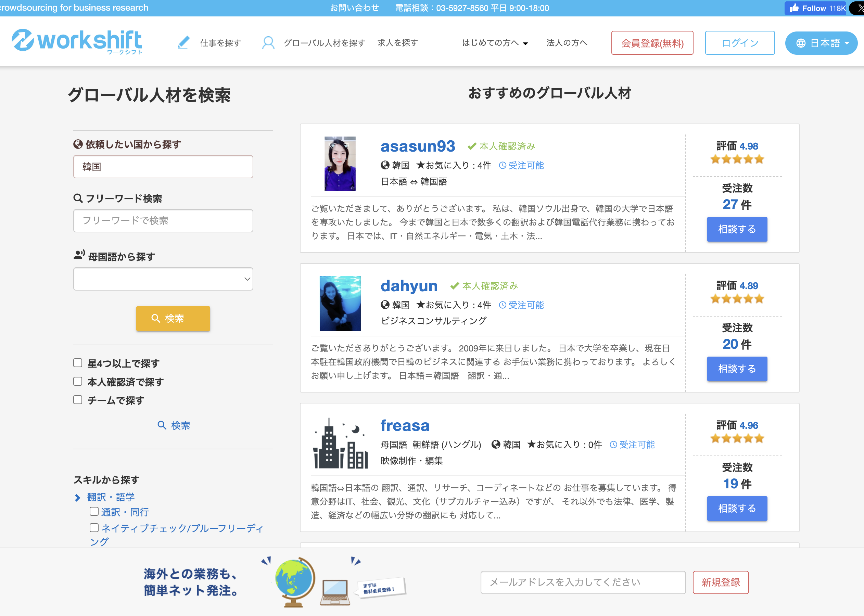Check the 本人確認済で探す option

pos(78,381)
